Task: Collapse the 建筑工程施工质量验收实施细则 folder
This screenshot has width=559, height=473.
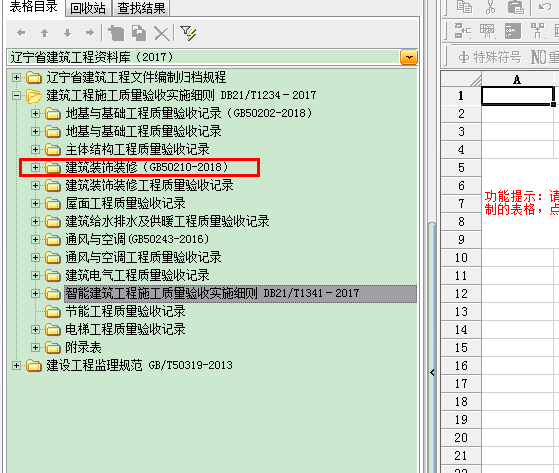Action: 16,95
